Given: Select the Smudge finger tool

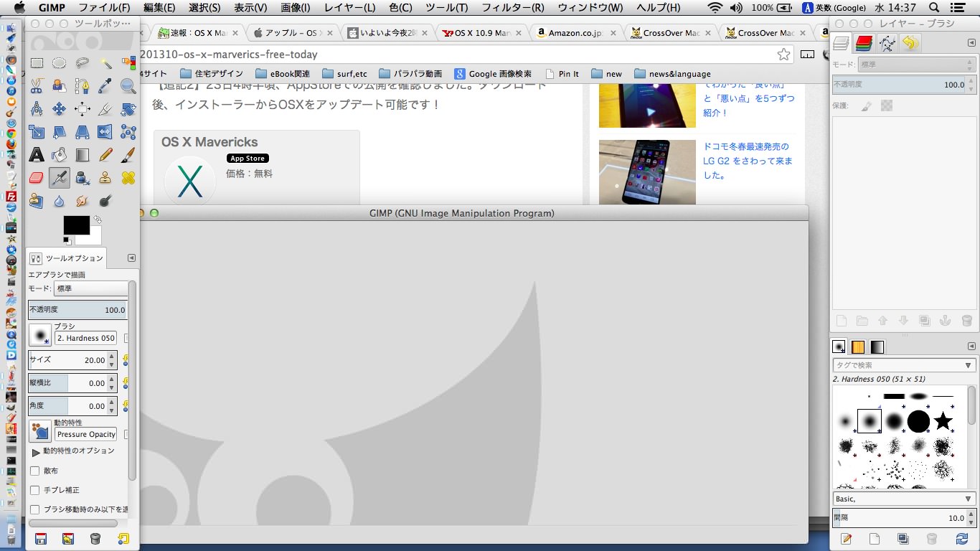Looking at the screenshot, I should point(83,200).
